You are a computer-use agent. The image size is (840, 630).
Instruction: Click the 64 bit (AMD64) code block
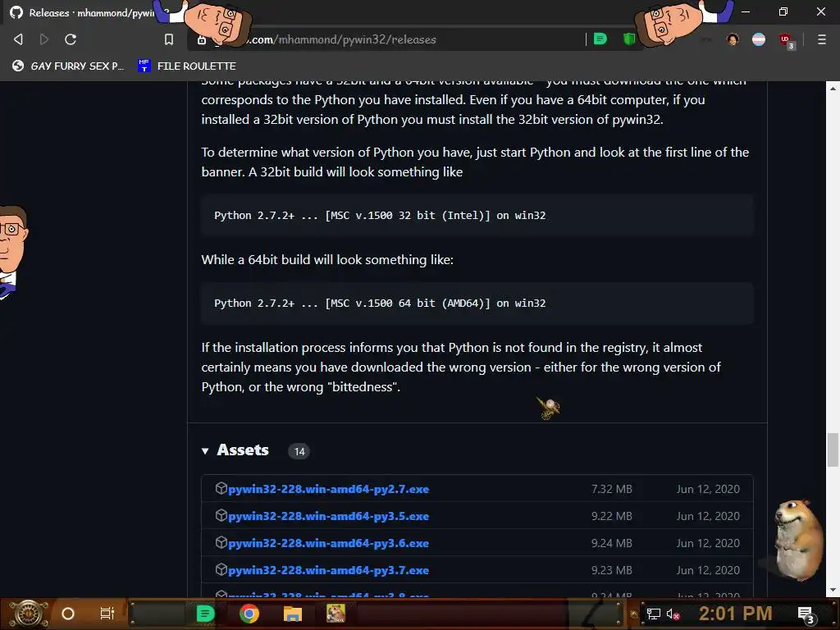477,304
